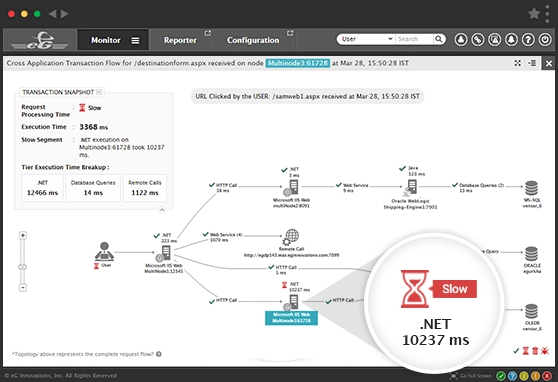
Task: Close the transaction flow panel
Action: [549, 63]
